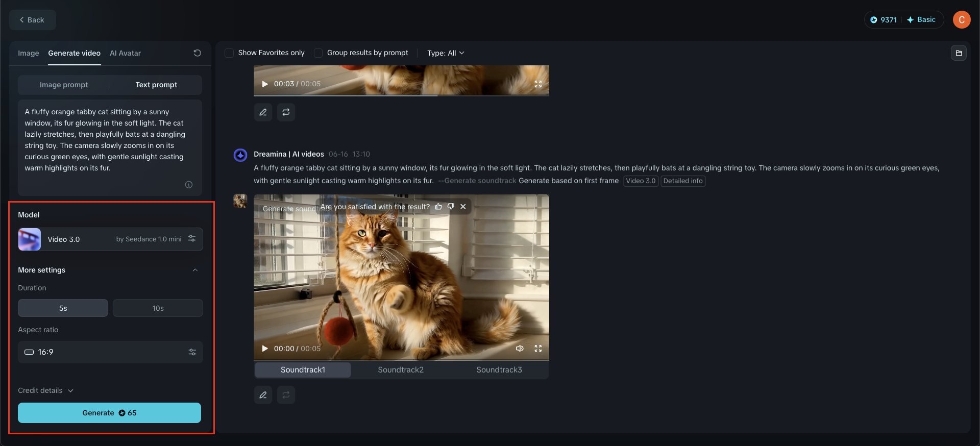This screenshot has height=446, width=980.
Task: Adjust model options via sliders icon
Action: 192,239
